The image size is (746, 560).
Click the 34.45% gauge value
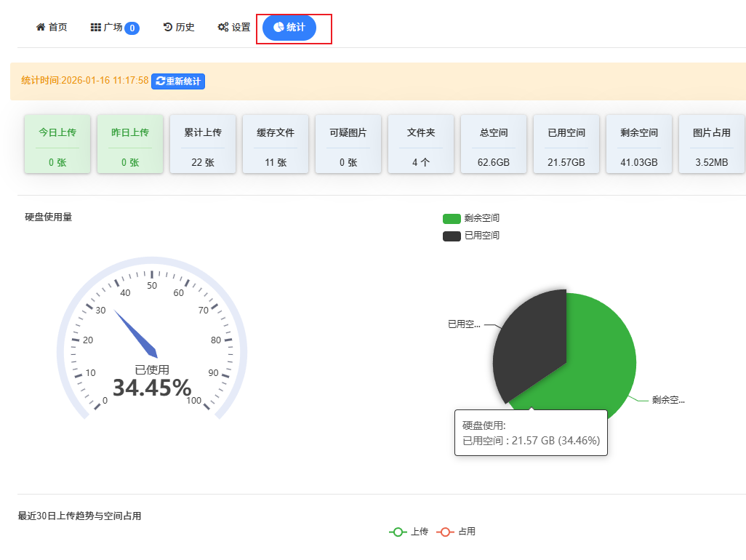pyautogui.click(x=152, y=388)
